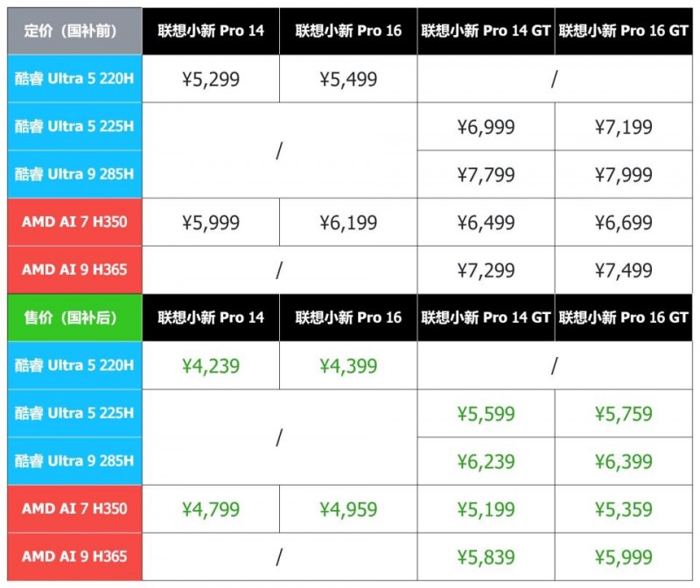Click the ¥6,499 price cell
This screenshot has height=588, width=700.
click(x=486, y=222)
